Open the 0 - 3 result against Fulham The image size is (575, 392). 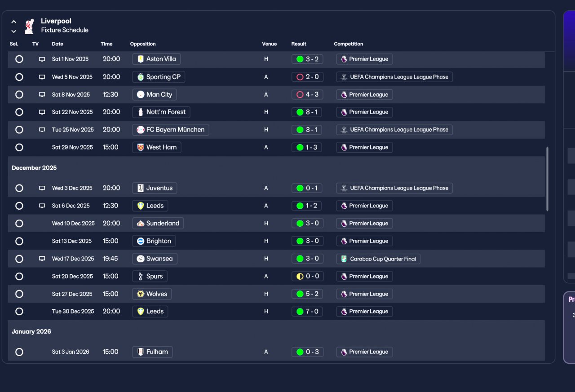[x=307, y=352]
